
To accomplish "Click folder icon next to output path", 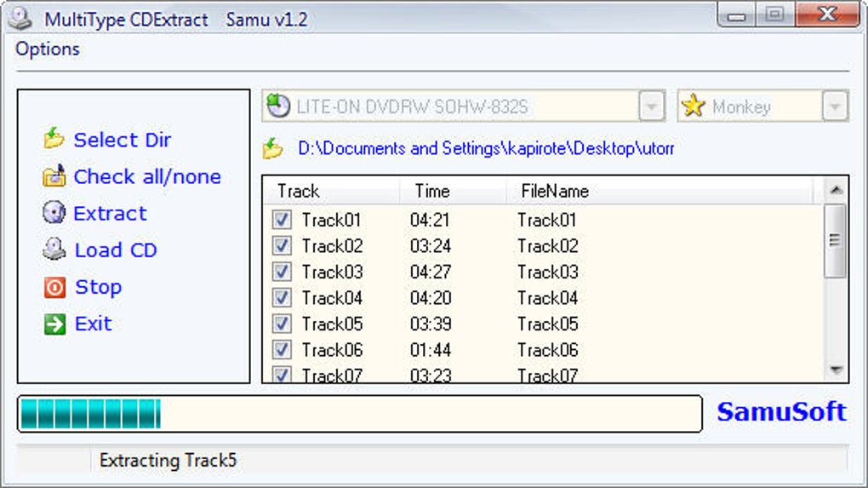I will point(272,148).
